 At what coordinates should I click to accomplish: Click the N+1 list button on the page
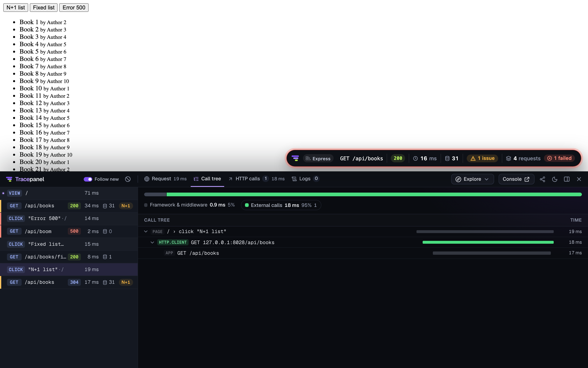(x=16, y=8)
